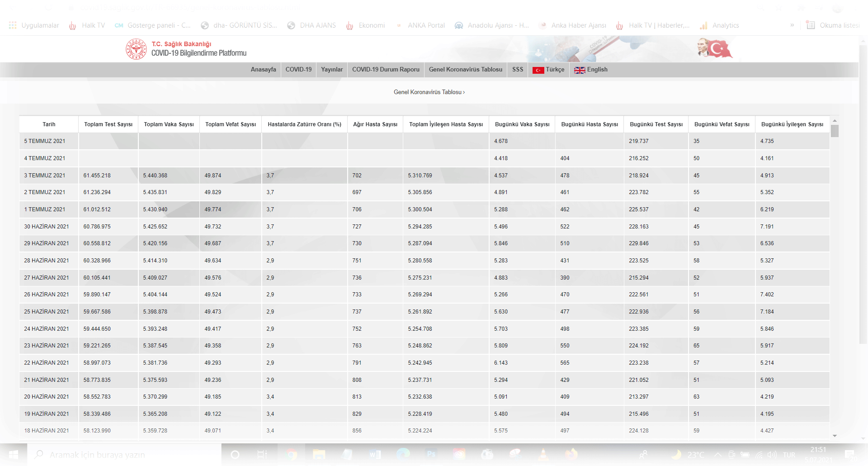Switch site language to English
868x466 pixels.
(591, 70)
